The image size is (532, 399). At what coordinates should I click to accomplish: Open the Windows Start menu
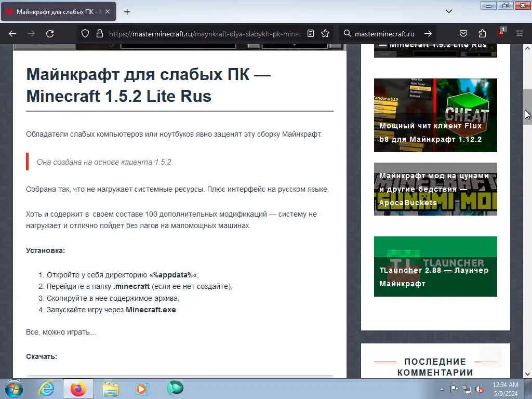[14, 389]
